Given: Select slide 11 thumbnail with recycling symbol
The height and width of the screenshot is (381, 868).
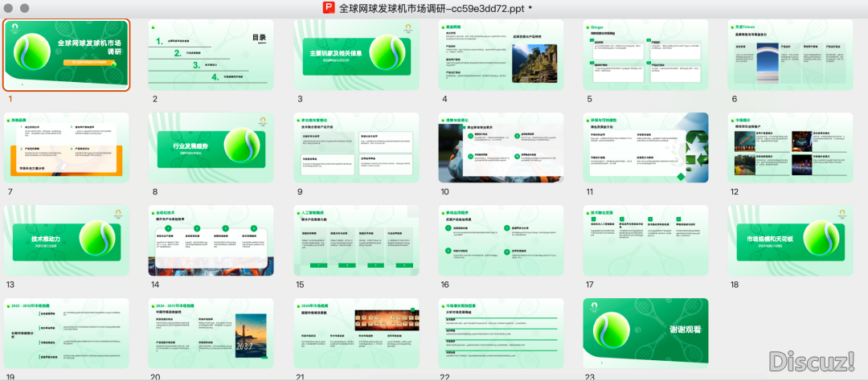Looking at the screenshot, I should [645, 148].
